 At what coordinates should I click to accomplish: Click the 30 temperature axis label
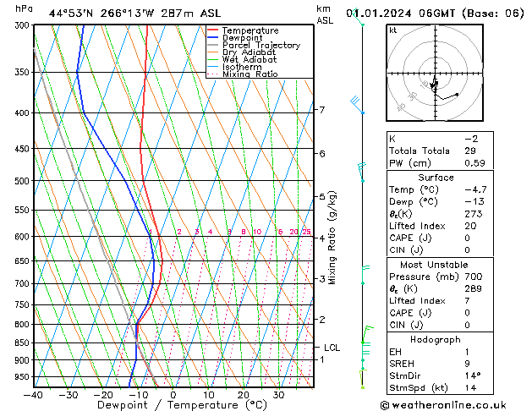278,395
